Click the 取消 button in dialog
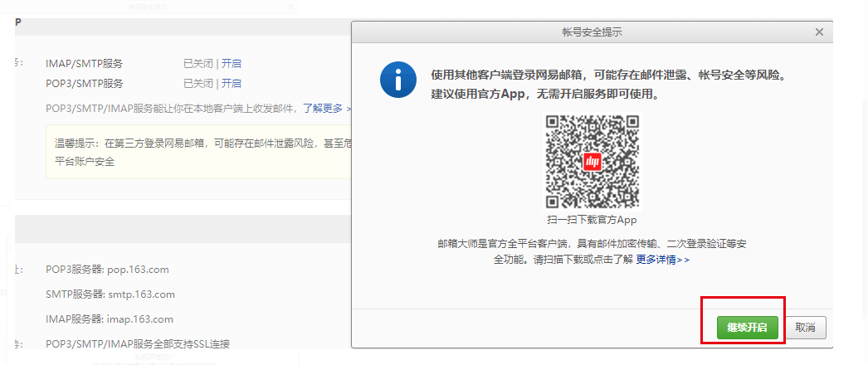 806,328
